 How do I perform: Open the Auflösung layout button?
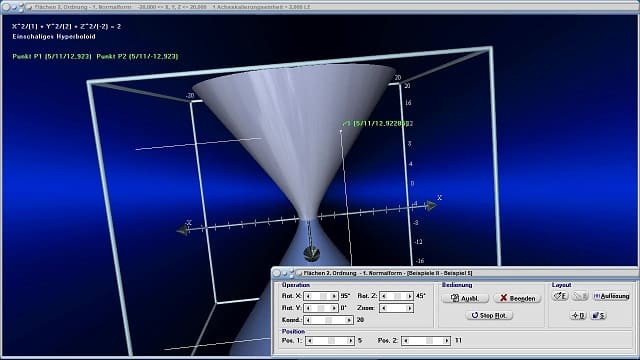(611, 296)
